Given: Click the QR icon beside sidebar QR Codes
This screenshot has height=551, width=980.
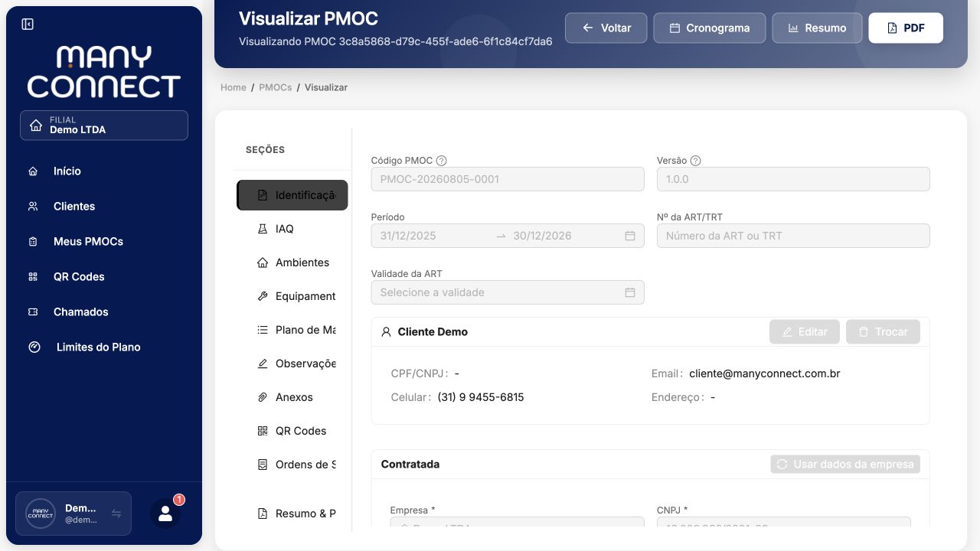Looking at the screenshot, I should point(33,277).
